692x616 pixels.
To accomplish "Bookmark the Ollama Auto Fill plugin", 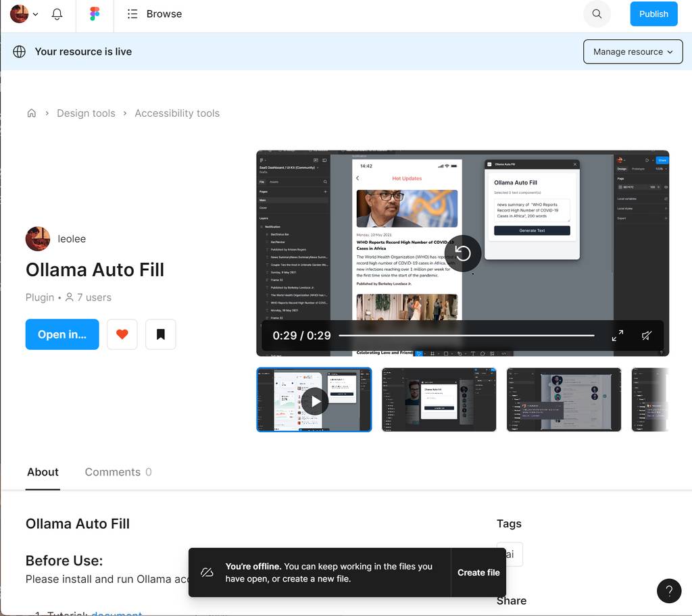I will click(161, 334).
